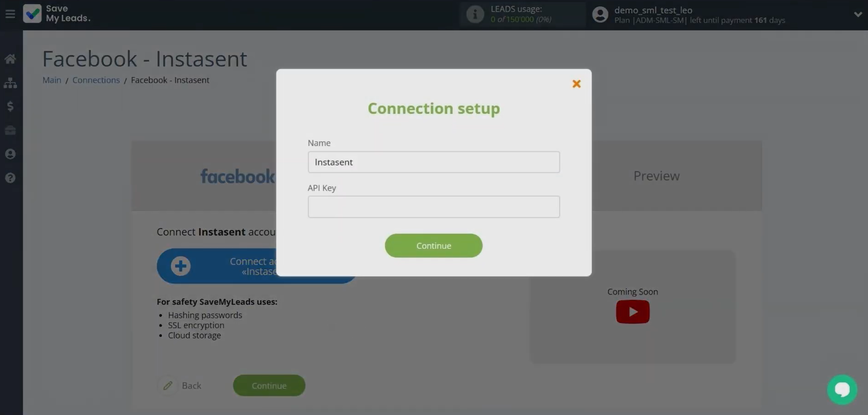This screenshot has width=868, height=415.
Task: Open the hamburger menu
Action: [10, 14]
